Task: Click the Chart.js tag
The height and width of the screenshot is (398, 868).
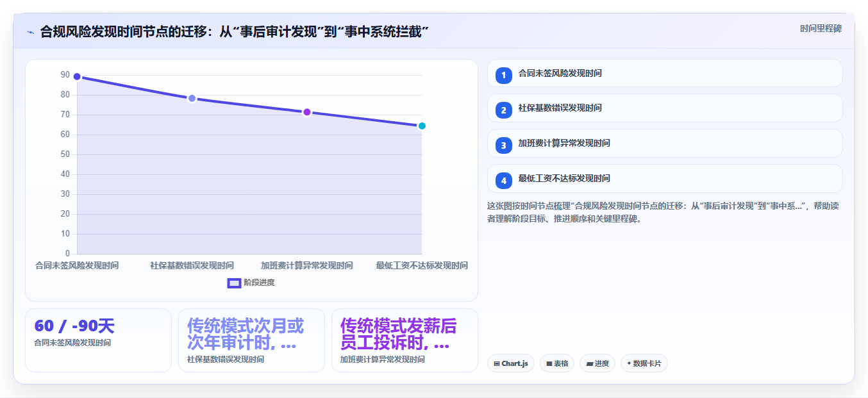Action: point(511,363)
